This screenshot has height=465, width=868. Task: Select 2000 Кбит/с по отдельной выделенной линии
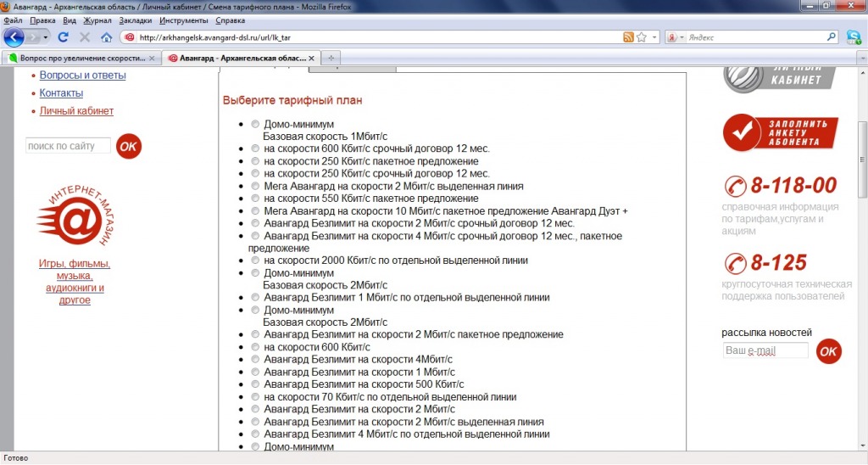(x=254, y=260)
